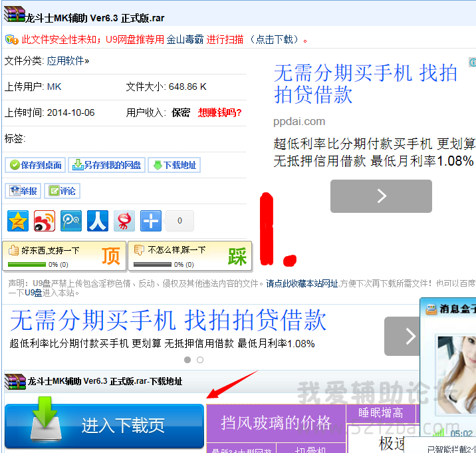The height and width of the screenshot is (453, 476).
Task: Click the ppdai.com ad URL
Action: (x=299, y=122)
